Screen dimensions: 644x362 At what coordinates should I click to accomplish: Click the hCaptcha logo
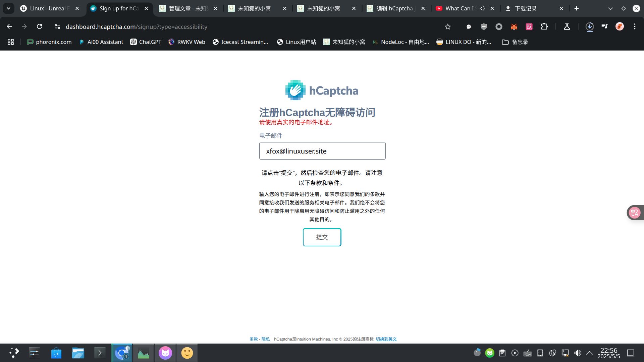coord(322,90)
